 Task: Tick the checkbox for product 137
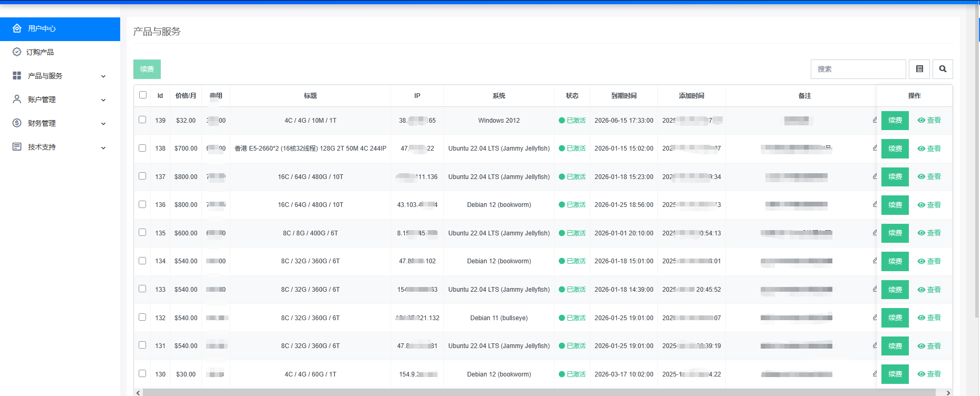(142, 176)
